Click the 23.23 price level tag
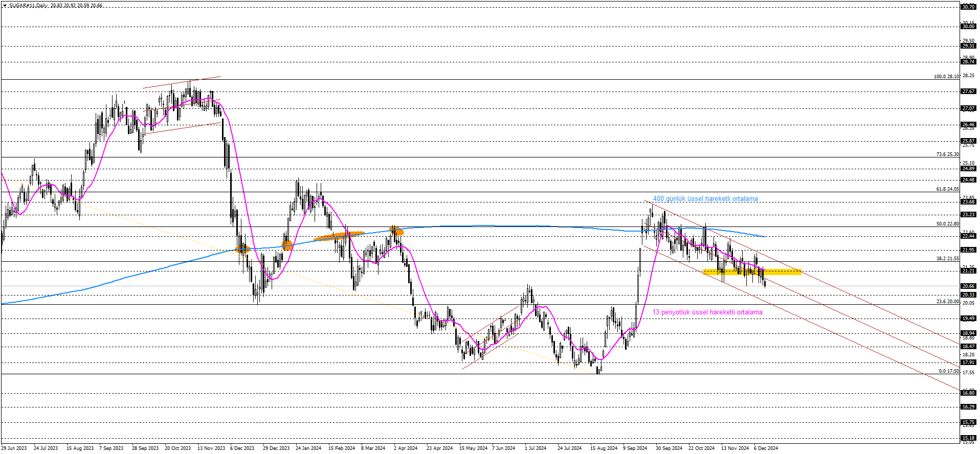Viewport: 980px width, 454px height. [x=968, y=215]
